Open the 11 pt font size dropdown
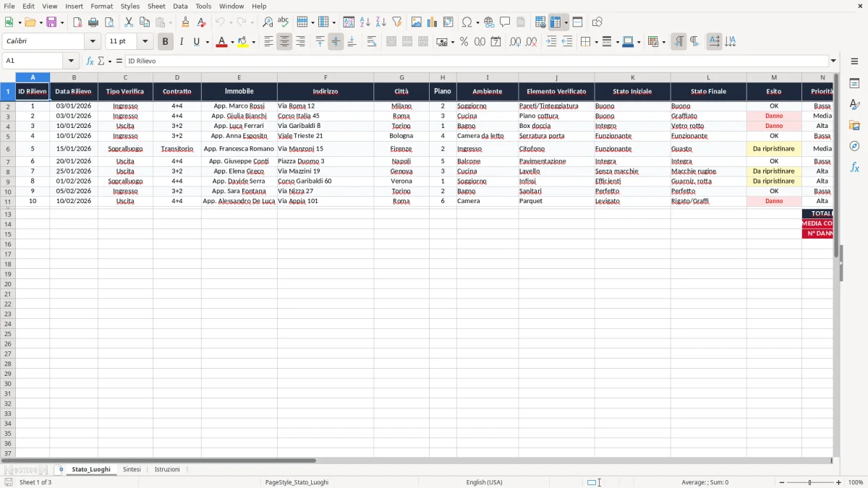Viewport: 868px width, 488px height. click(x=145, y=42)
